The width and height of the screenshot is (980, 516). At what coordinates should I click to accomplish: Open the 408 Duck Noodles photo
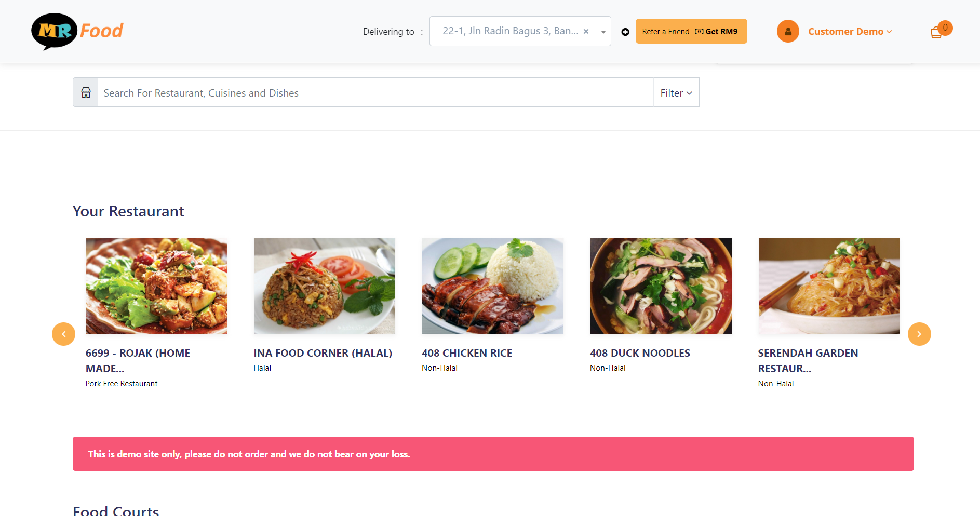tap(661, 286)
